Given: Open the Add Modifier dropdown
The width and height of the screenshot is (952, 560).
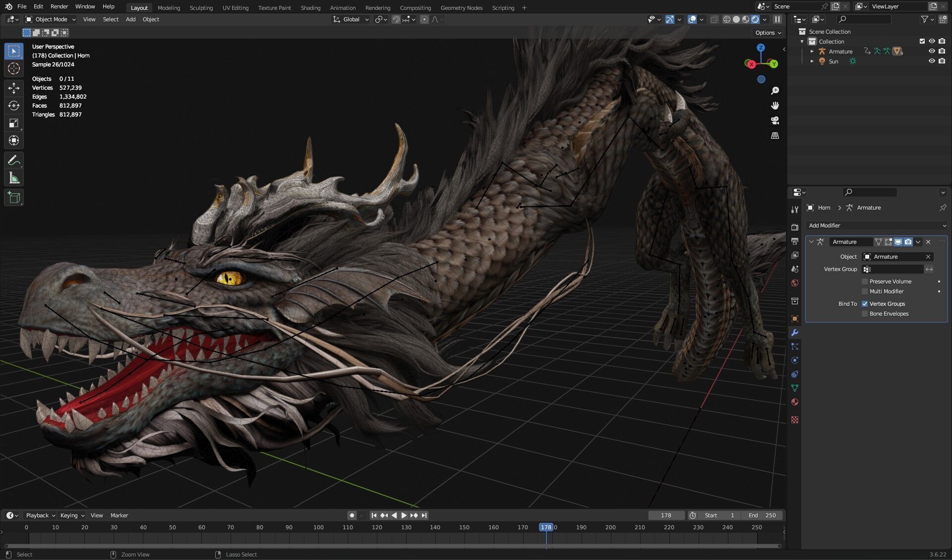Looking at the screenshot, I should [876, 225].
